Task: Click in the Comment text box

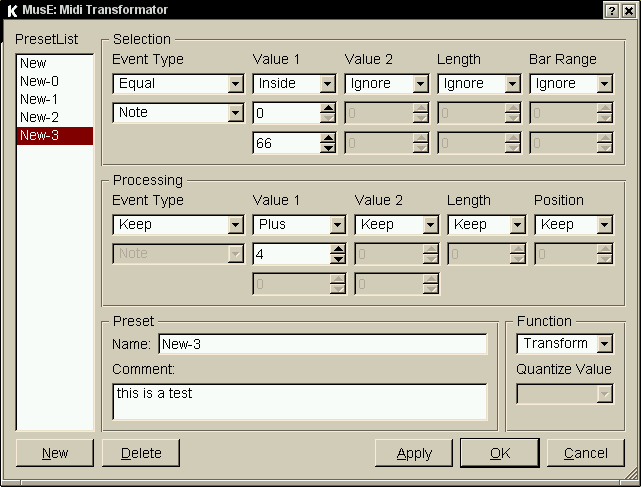Action: (300, 402)
